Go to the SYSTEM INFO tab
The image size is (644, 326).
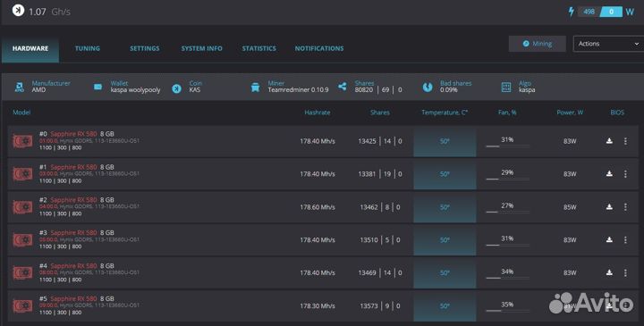201,48
